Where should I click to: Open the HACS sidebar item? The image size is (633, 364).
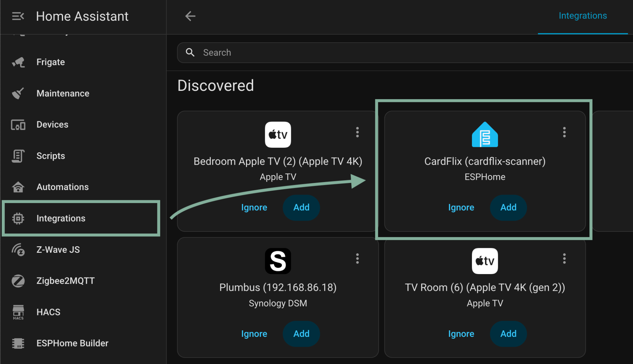[48, 312]
